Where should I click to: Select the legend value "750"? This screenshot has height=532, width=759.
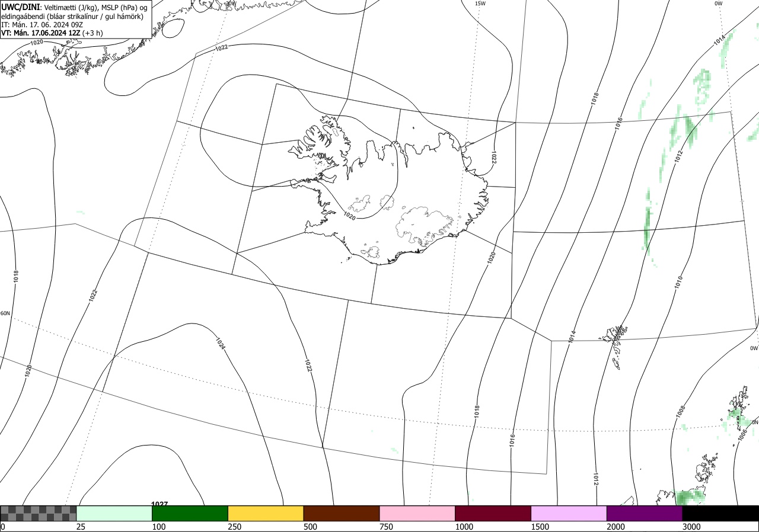pos(386,527)
